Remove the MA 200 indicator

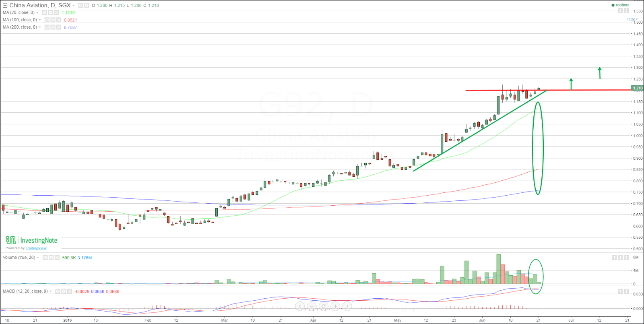pyautogui.click(x=59, y=27)
